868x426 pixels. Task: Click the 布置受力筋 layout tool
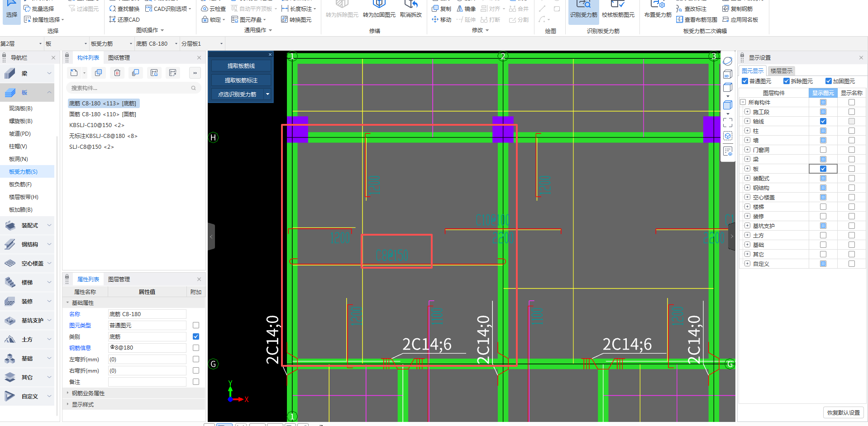tap(658, 9)
